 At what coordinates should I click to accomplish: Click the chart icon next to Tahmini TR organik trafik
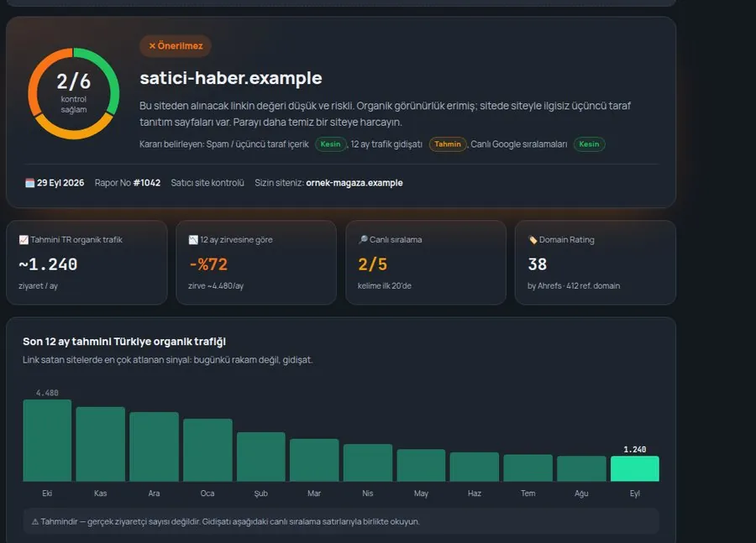pyautogui.click(x=24, y=240)
